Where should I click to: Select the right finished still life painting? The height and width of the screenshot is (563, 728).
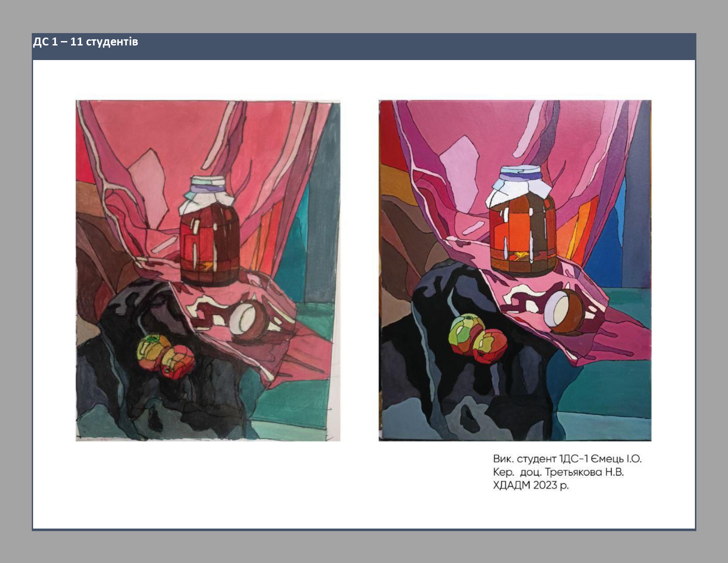click(515, 271)
